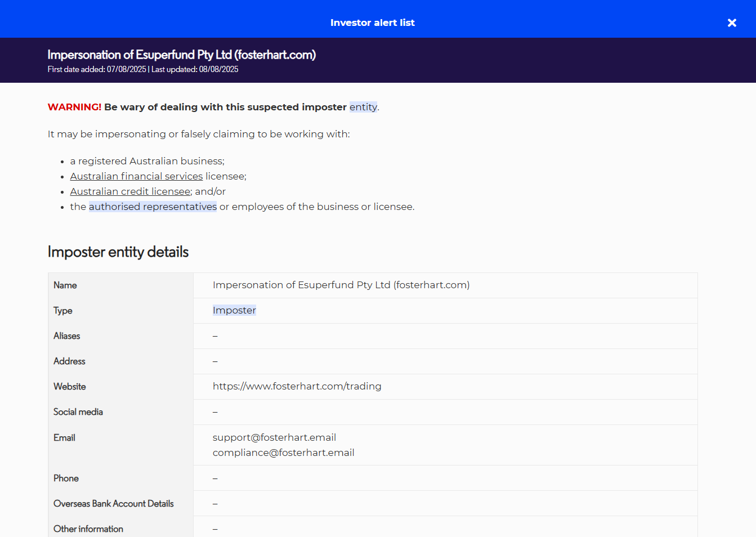The image size is (756, 537).
Task: Close the Investor alert list dialog
Action: pos(732,23)
